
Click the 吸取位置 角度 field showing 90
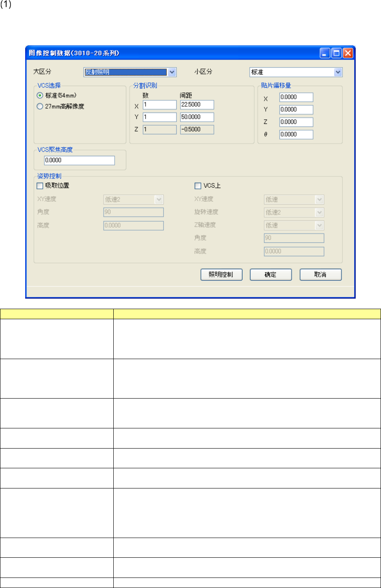point(133,213)
